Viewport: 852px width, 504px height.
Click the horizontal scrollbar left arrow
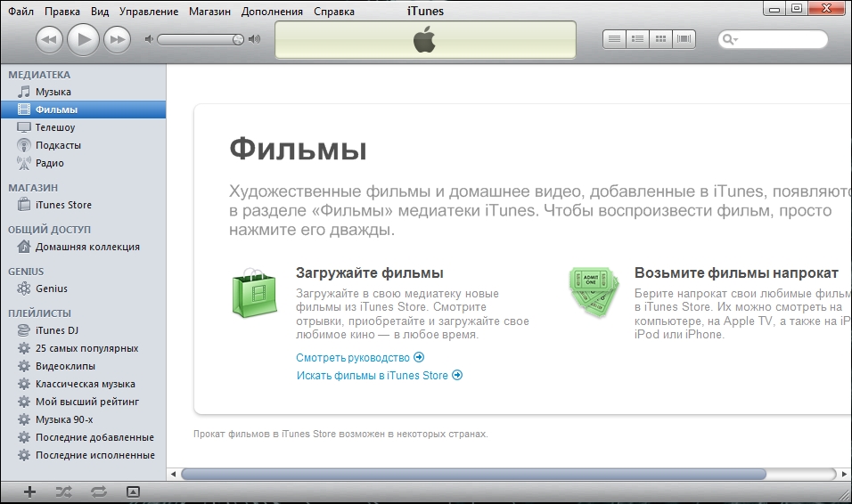point(173,474)
